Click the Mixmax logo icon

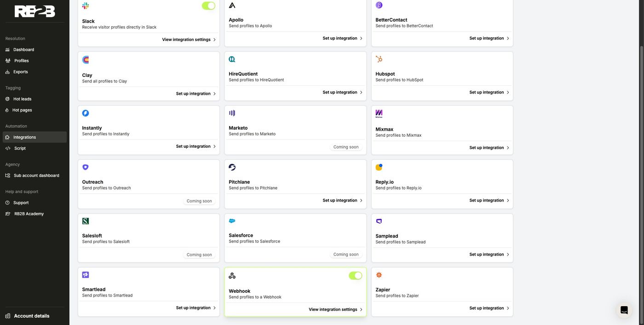pos(379,114)
